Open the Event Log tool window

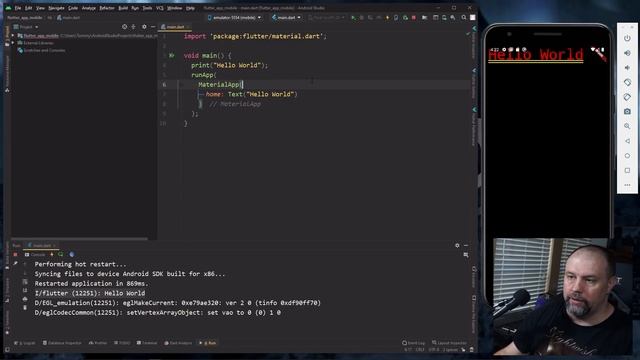click(x=414, y=343)
